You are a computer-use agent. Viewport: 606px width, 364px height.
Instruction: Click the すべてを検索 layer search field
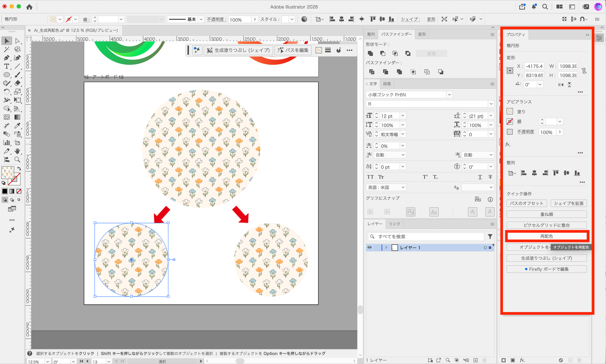click(x=426, y=236)
